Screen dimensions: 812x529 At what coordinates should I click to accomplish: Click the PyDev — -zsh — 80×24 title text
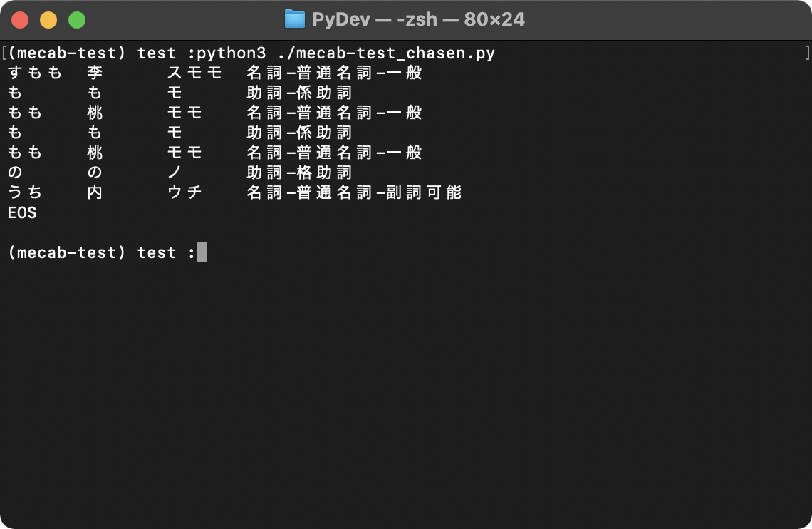click(x=418, y=20)
